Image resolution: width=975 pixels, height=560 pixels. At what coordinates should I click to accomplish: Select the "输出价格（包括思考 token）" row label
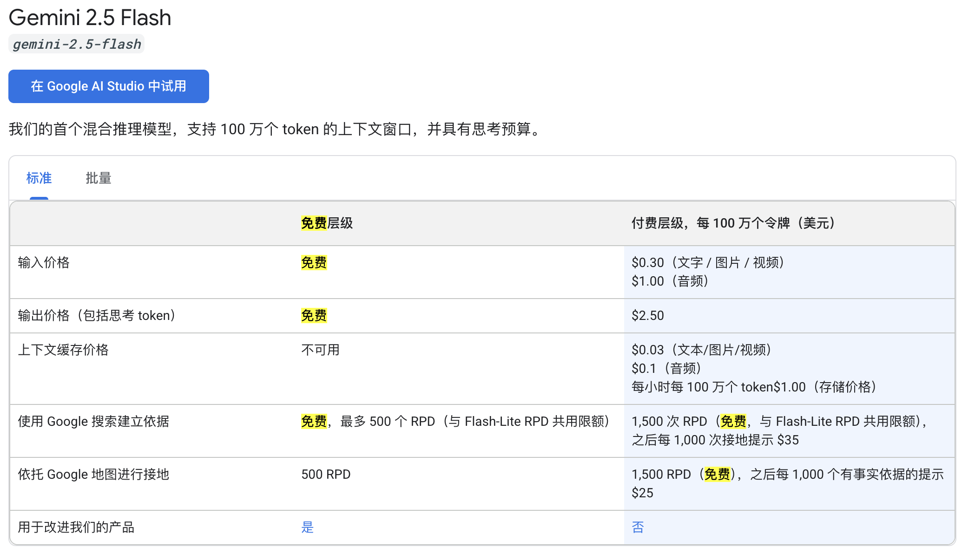[x=99, y=315]
